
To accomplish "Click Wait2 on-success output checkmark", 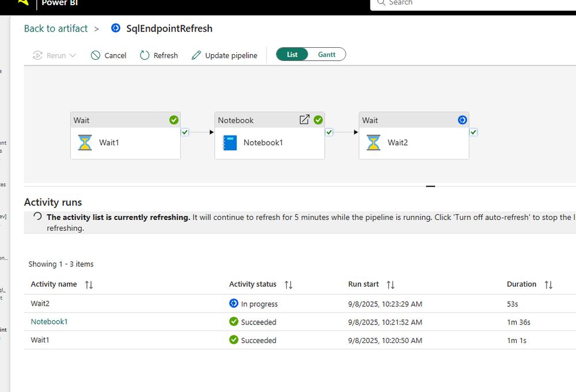I will pos(473,132).
